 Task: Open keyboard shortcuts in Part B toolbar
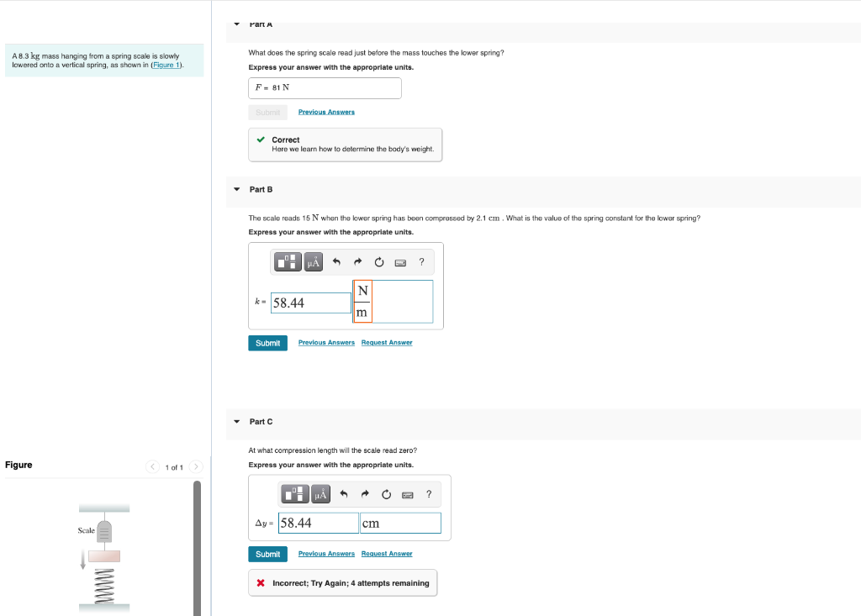coord(400,262)
